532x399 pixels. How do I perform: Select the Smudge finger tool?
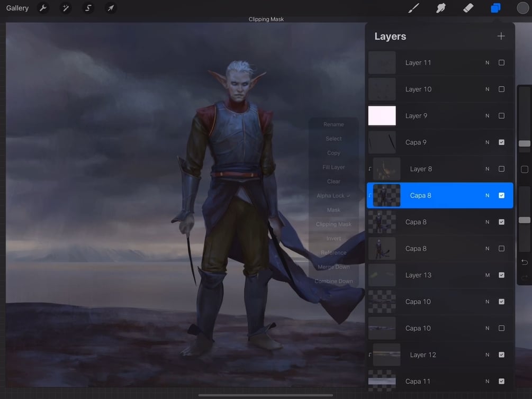point(441,8)
